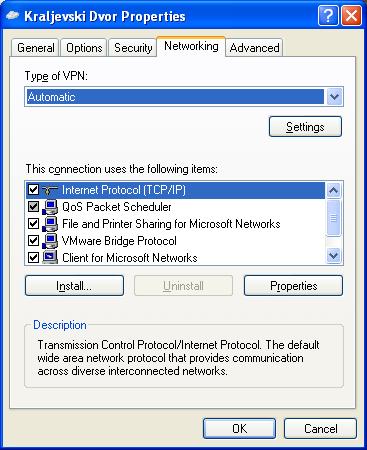Click the Install... button

(x=74, y=286)
